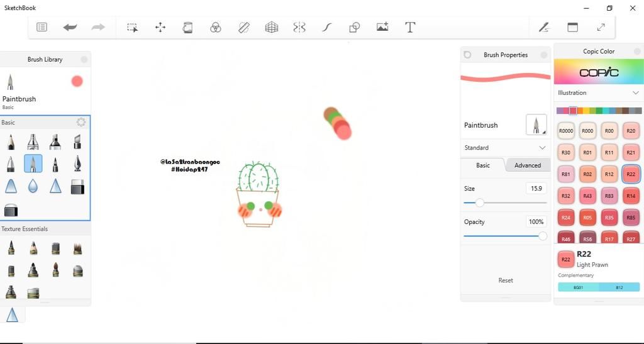Select the steady stroke curve tool
644x344 pixels.
(326, 28)
